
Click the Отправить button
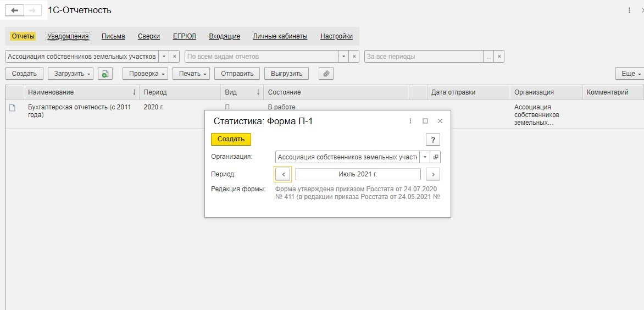237,74
